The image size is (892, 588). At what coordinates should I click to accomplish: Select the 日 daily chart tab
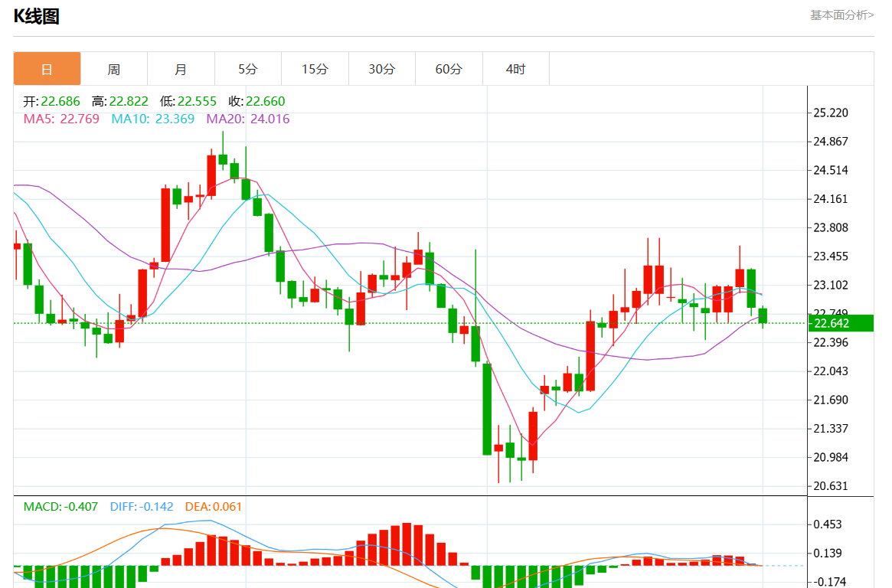tap(47, 69)
